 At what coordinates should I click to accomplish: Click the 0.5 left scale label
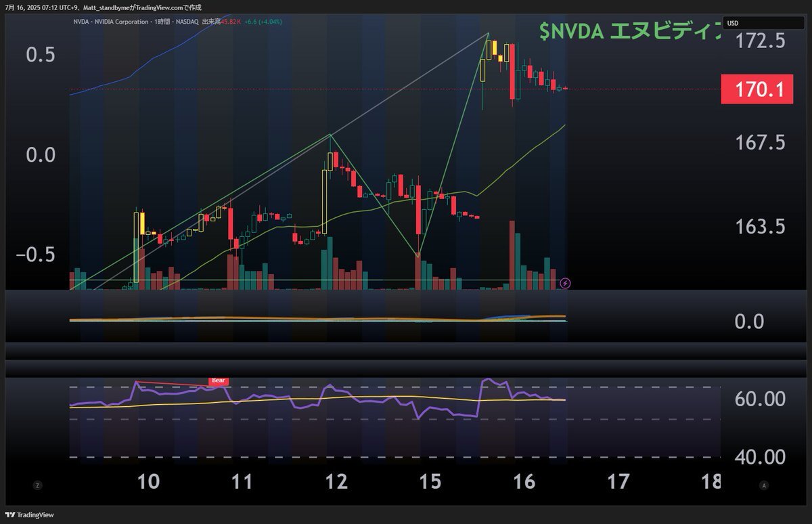coord(41,56)
